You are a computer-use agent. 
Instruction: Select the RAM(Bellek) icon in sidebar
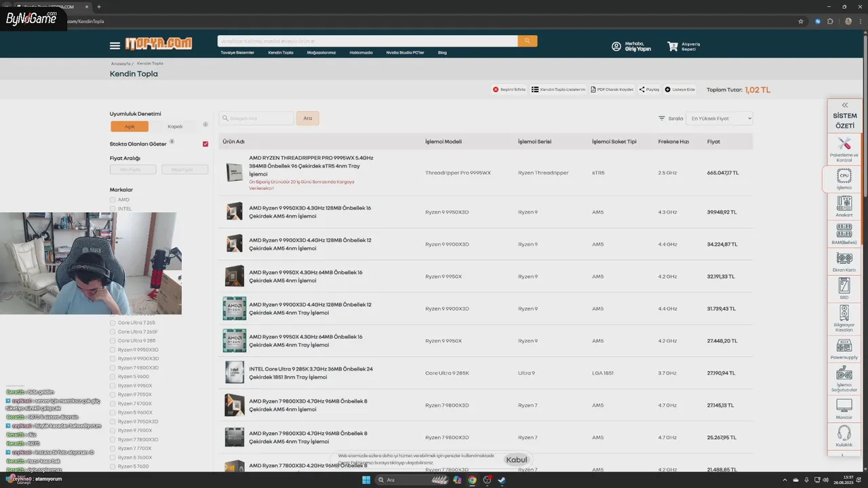844,234
